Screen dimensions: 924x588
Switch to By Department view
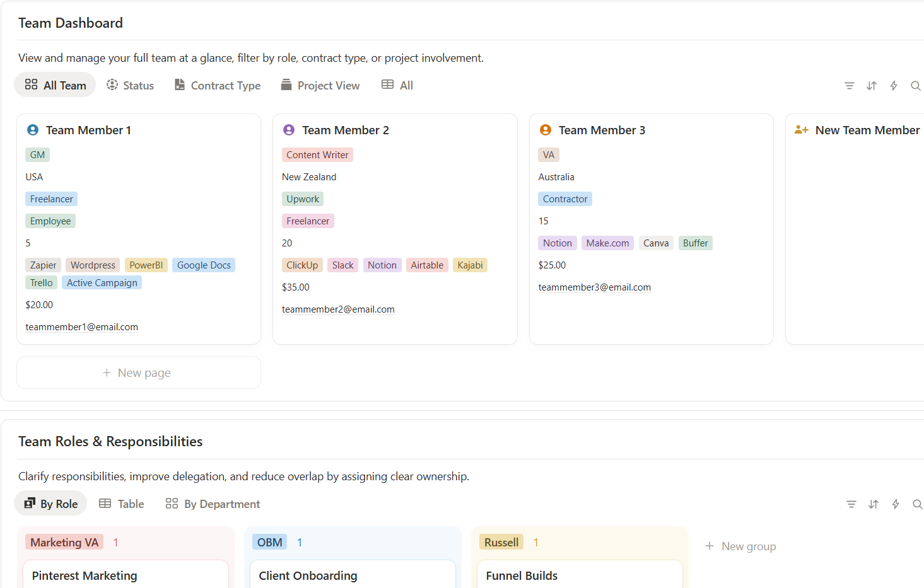tap(213, 504)
